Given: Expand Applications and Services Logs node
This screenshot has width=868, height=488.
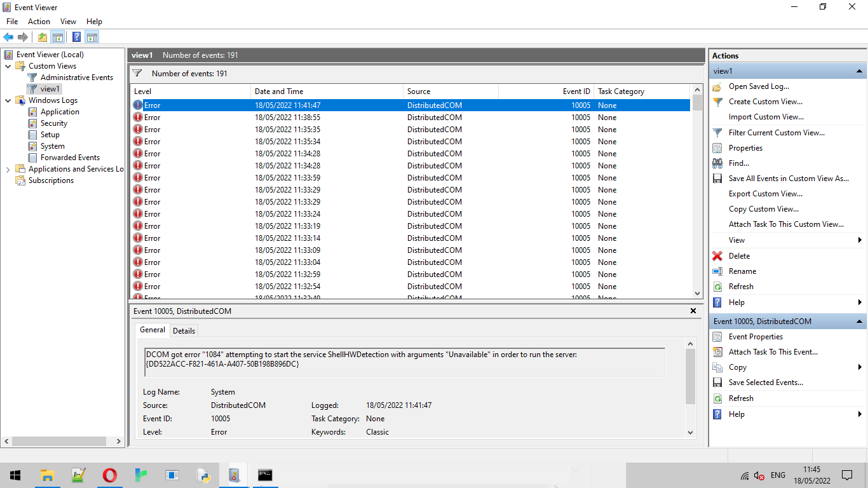Looking at the screenshot, I should point(8,169).
